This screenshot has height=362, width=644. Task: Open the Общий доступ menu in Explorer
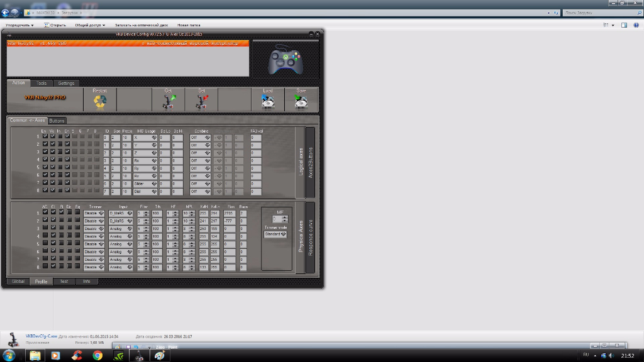[x=90, y=25]
